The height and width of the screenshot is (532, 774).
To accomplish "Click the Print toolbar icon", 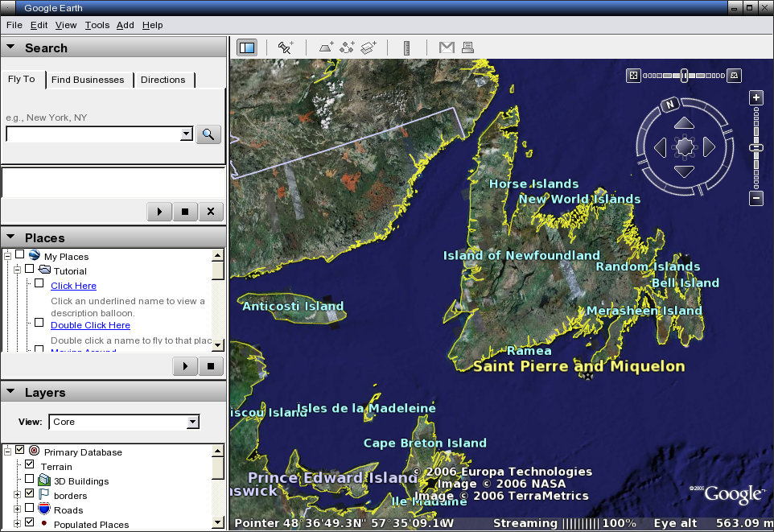I will tap(467, 47).
